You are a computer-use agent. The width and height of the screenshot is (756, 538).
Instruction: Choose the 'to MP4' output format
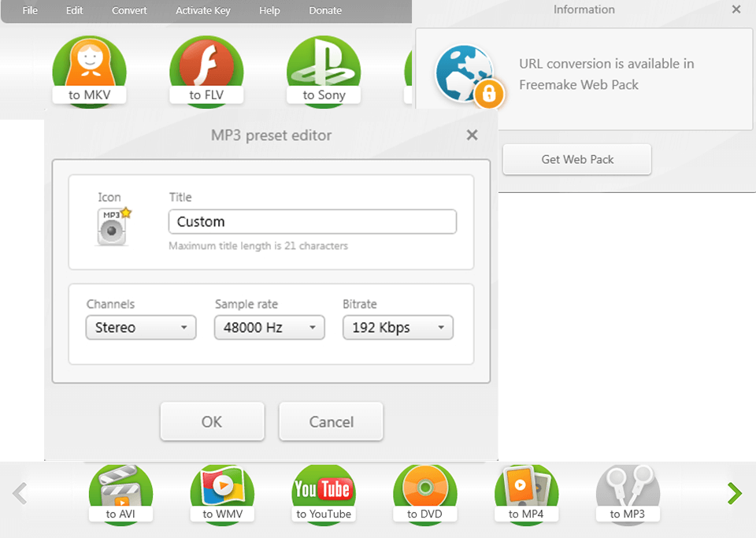pyautogui.click(x=526, y=492)
